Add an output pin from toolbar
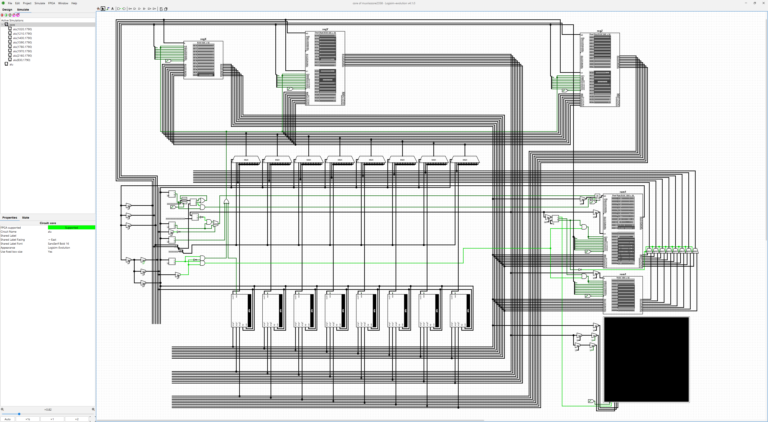 [x=124, y=8]
